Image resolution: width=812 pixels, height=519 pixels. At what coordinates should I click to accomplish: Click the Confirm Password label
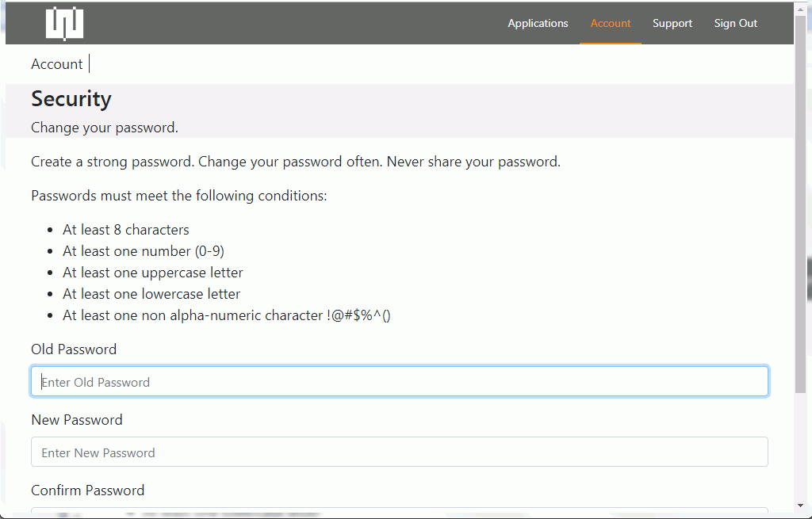[x=88, y=490]
